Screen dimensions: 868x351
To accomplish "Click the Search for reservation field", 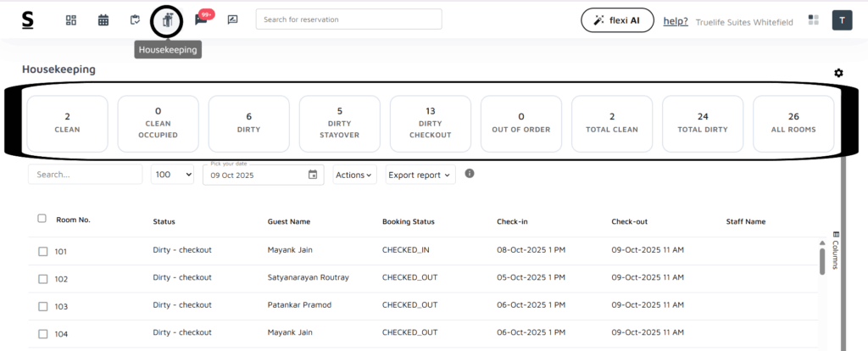I will point(348,19).
